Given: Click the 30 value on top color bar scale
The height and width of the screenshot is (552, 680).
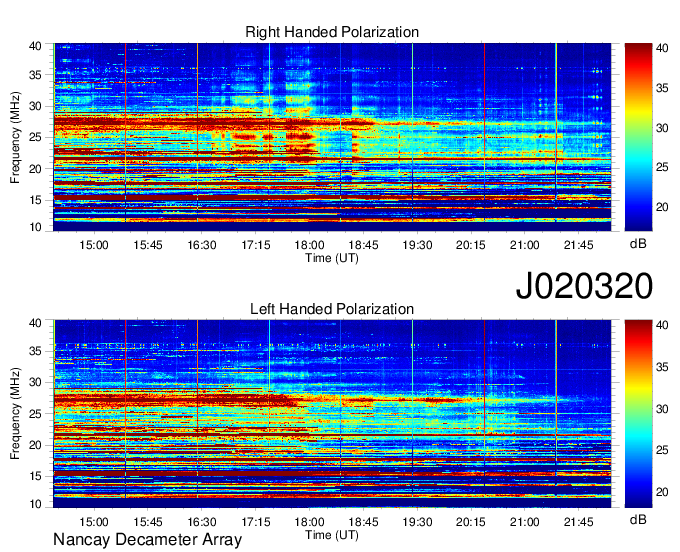Looking at the screenshot, I should point(662,128).
